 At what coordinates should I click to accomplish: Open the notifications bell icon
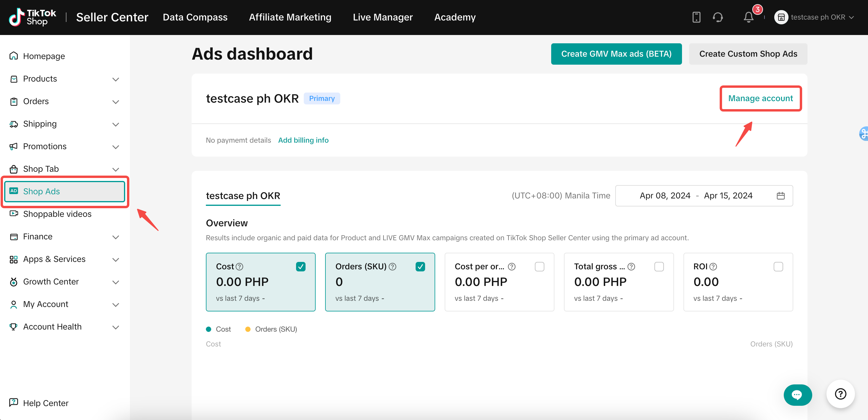click(748, 17)
